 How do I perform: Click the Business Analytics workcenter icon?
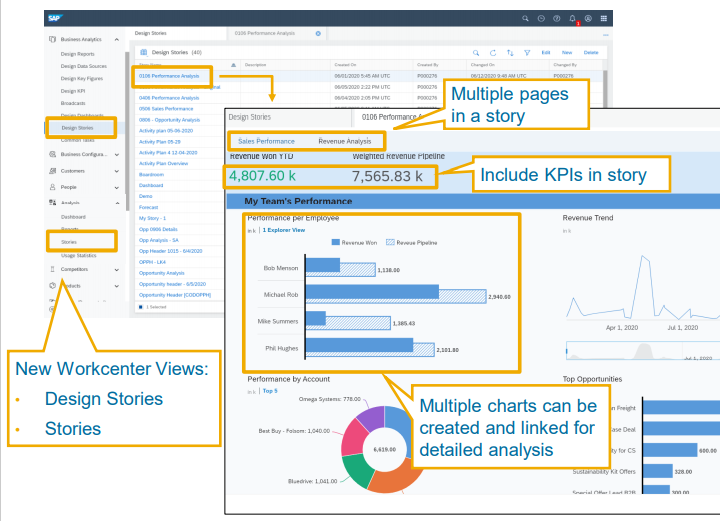click(x=52, y=39)
